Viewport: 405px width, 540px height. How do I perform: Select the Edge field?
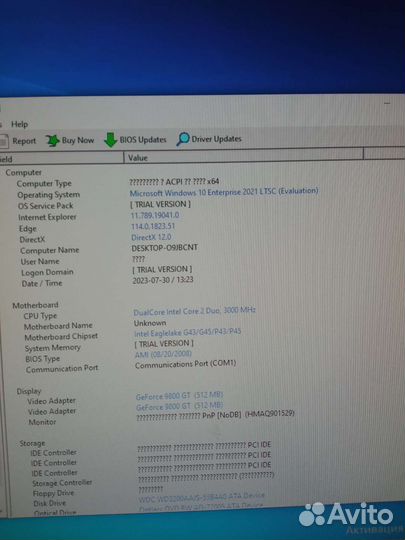[28, 229]
